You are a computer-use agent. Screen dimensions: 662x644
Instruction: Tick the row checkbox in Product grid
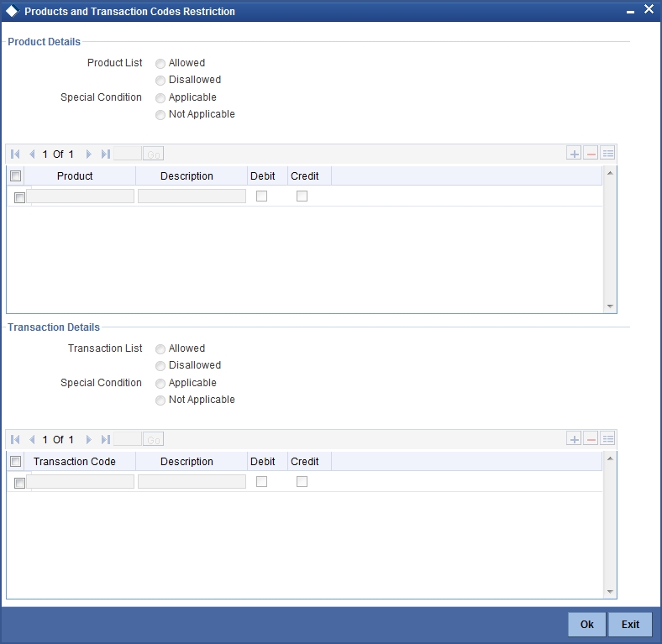point(19,197)
